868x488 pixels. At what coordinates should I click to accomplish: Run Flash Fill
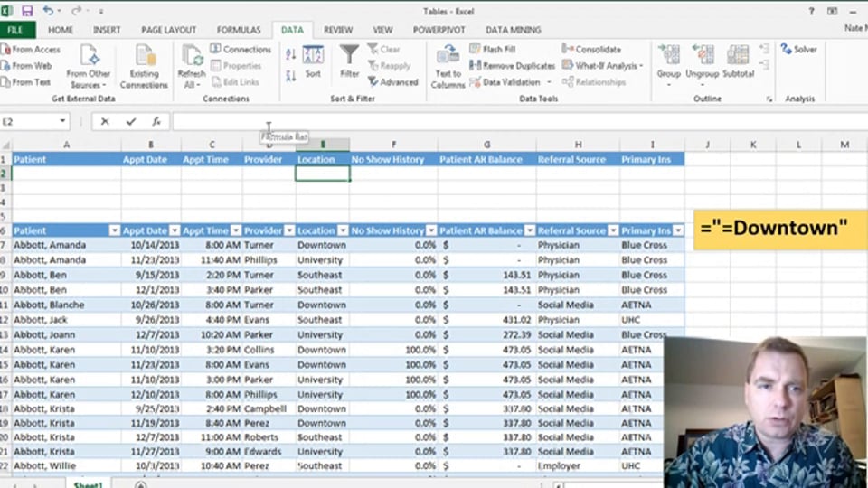point(493,49)
